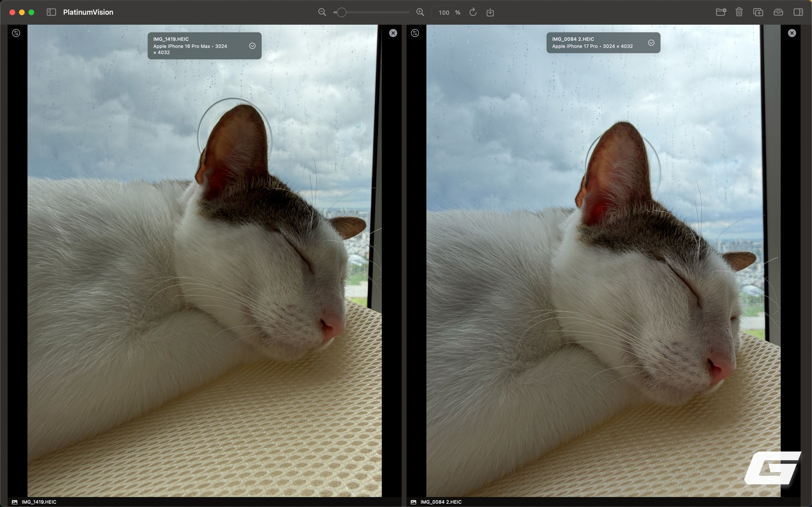This screenshot has height=507, width=812.
Task: Click the zoom in magnifier icon
Action: [x=420, y=12]
